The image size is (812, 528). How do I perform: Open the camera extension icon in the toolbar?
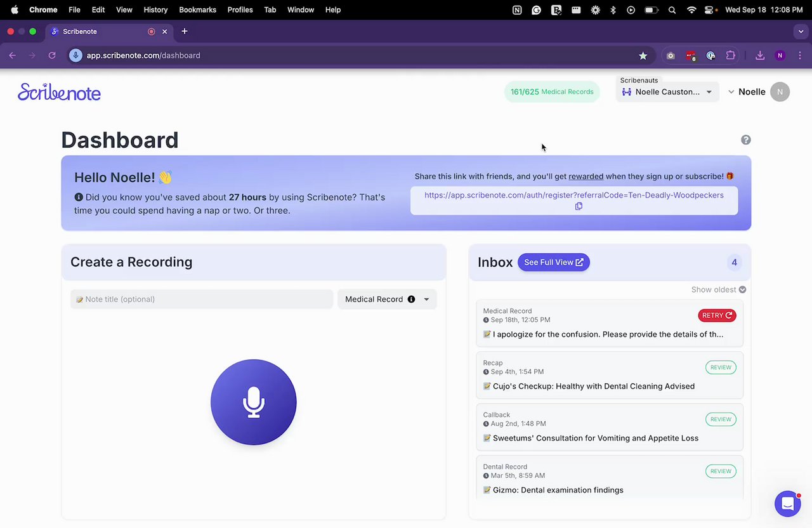[671, 56]
